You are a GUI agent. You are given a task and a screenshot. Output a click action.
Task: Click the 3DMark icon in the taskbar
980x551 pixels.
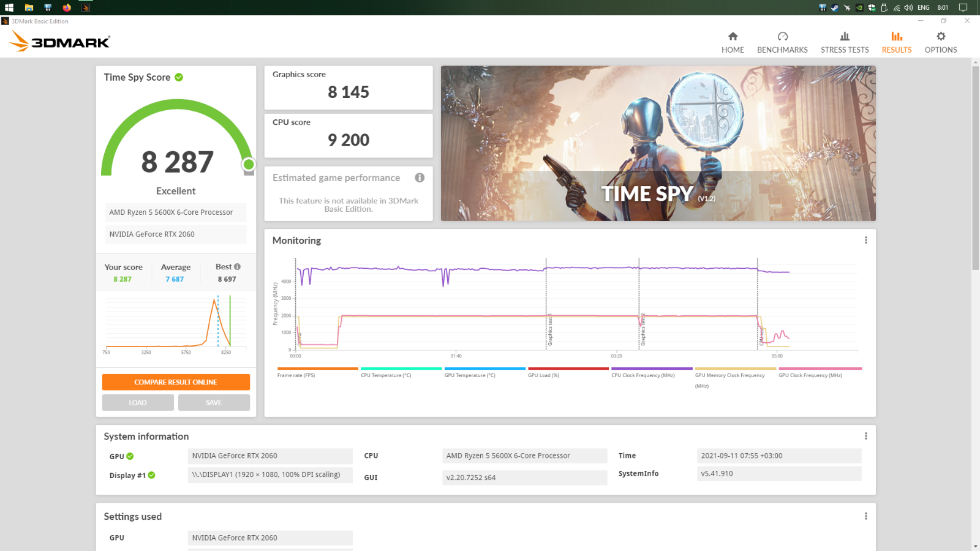[86, 7]
